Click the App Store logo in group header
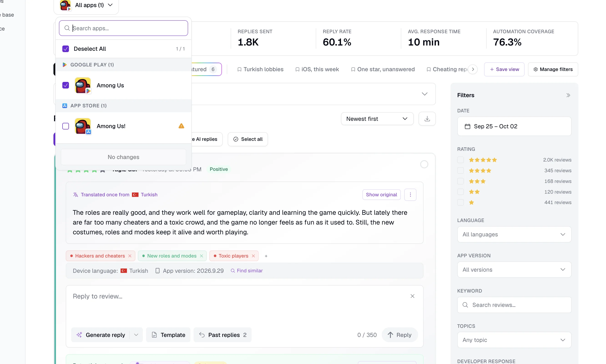 pyautogui.click(x=65, y=106)
